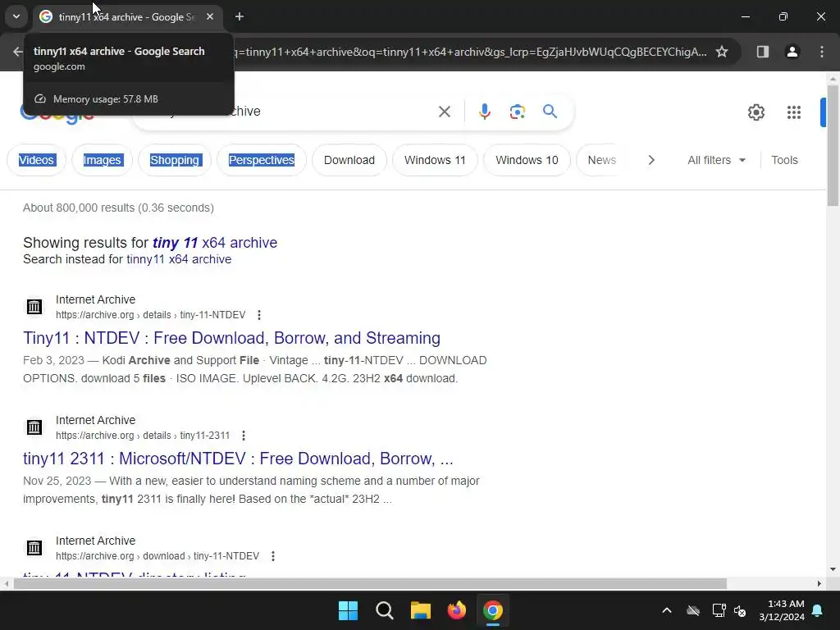Click the Internet Archive favicon of tiny11-2311 result
This screenshot has height=630, width=840.
[34, 427]
